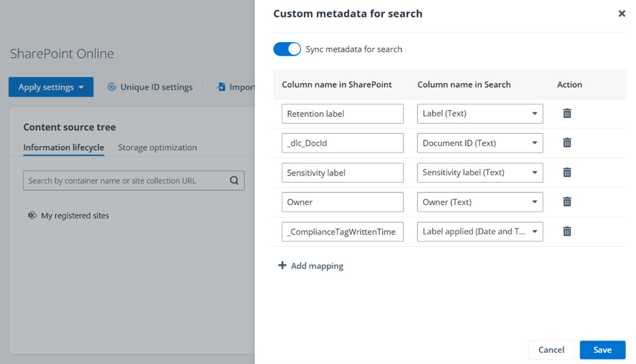Viewport: 636px width, 364px height.
Task: Open the Label applied date dropdown
Action: (479, 231)
